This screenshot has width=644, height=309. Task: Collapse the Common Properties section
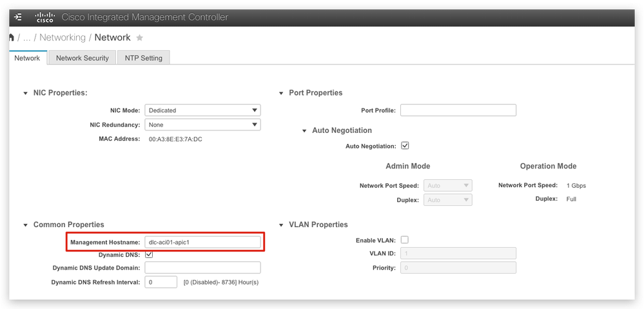[26, 225]
